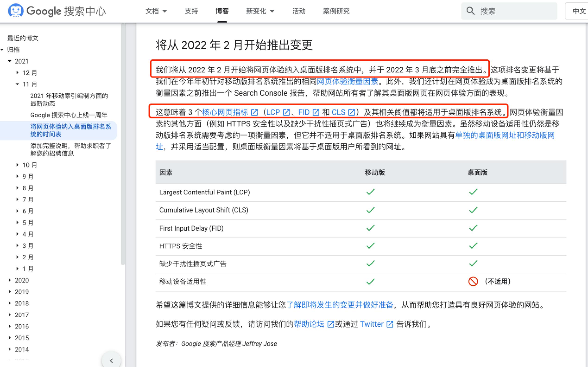Screen dimensions: 588x367
Task: Open 2021 年移动索引编制方面的最新动态 post
Action: tap(69, 100)
